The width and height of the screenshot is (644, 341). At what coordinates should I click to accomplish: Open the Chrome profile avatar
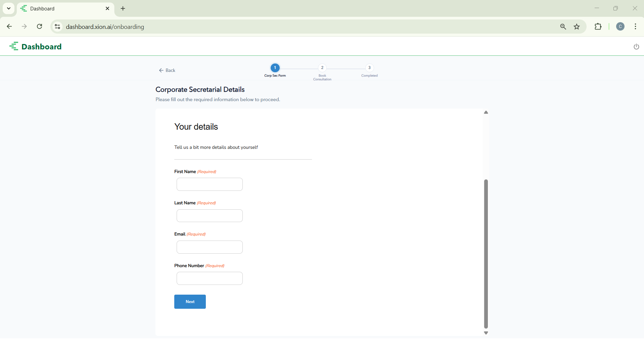pos(620,27)
